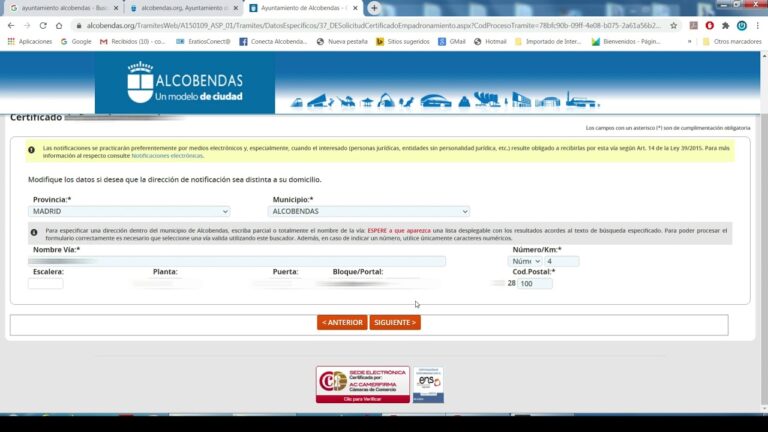Reload the page with the refresh icon

coord(43,25)
